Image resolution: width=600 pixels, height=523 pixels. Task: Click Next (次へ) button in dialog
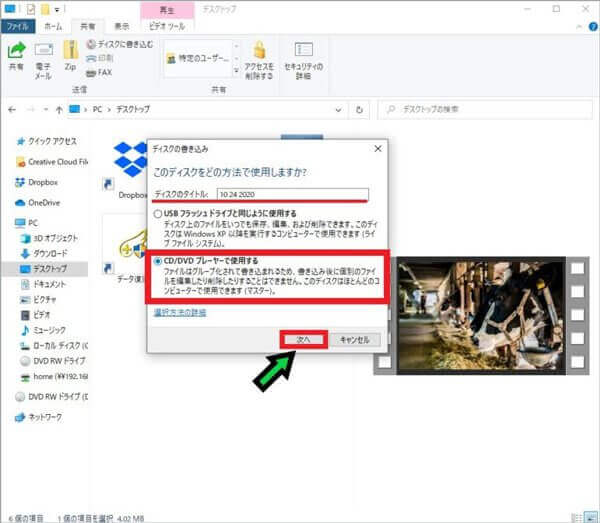(304, 340)
